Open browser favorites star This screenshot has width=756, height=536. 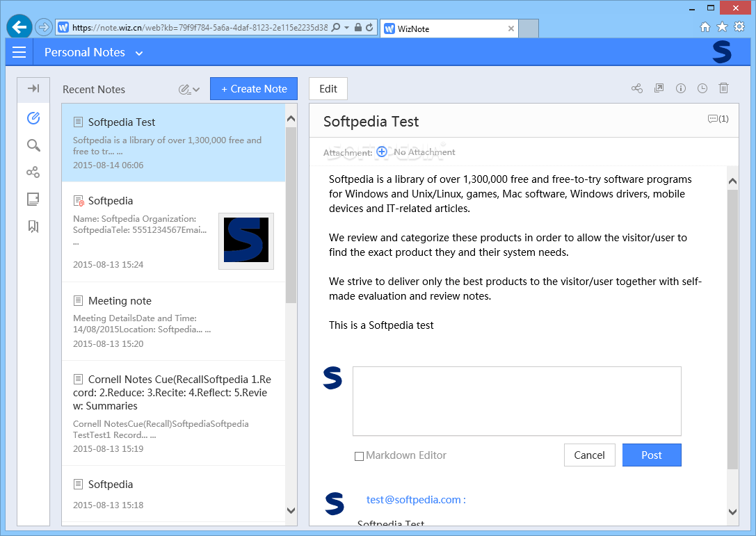(722, 26)
